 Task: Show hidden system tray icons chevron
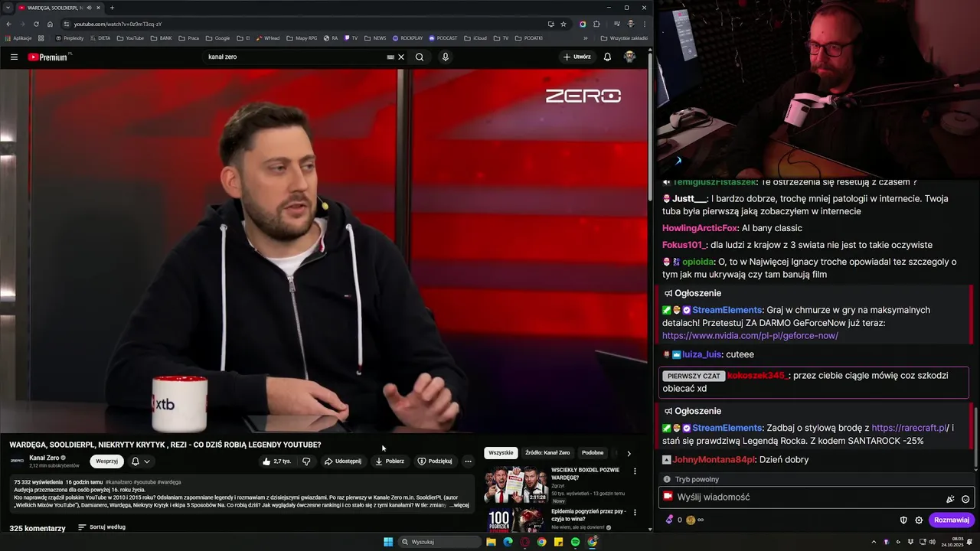point(874,542)
